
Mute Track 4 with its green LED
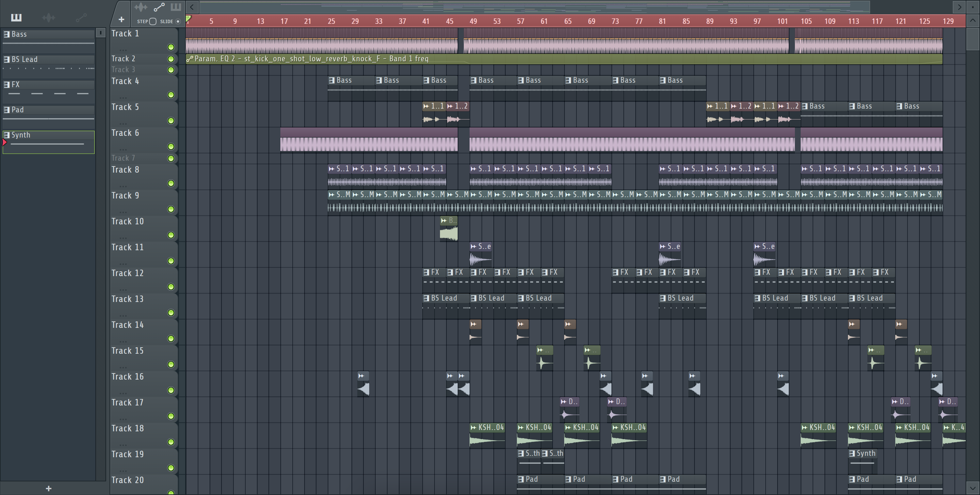click(171, 95)
